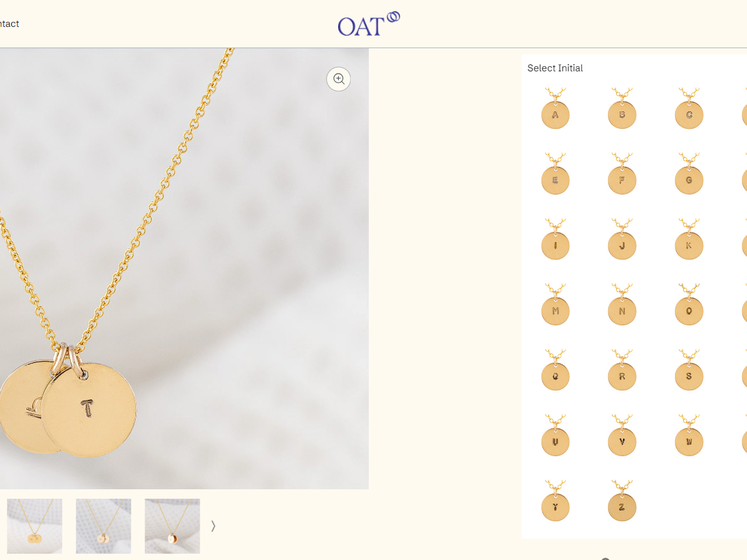
Task: Select the G initial pendant
Action: coord(689,174)
